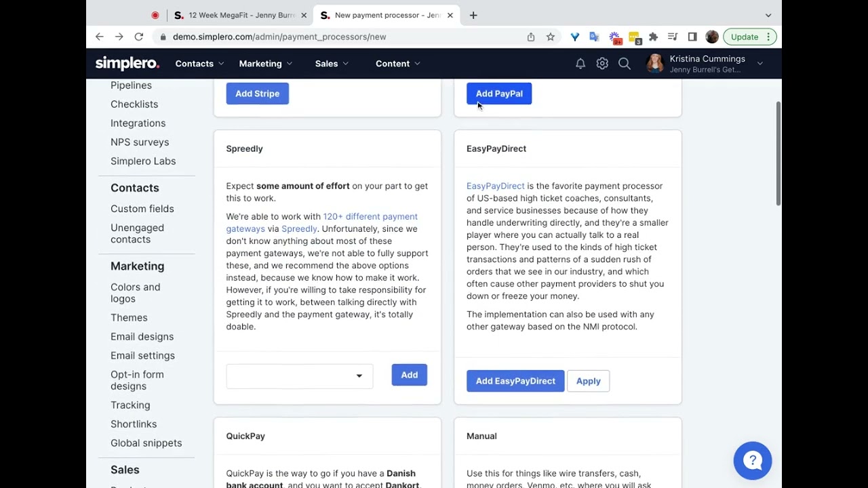The height and width of the screenshot is (488, 868).
Task: Open Global snippets in sidebar
Action: tap(146, 443)
